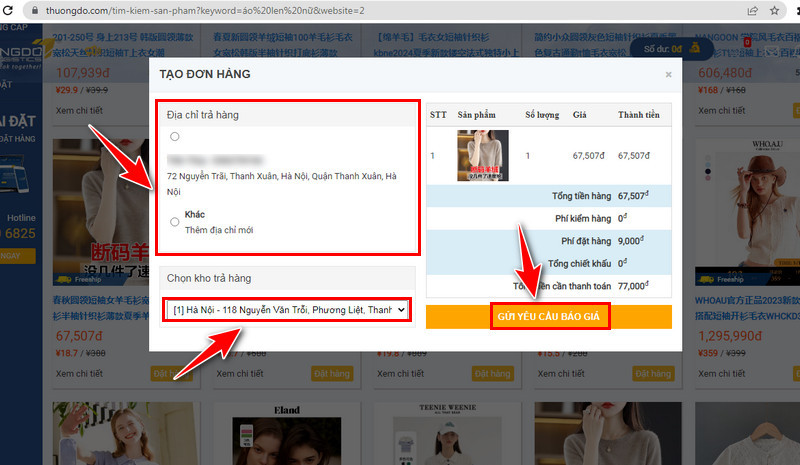Click the Hotline label in the sidebar

click(x=21, y=218)
